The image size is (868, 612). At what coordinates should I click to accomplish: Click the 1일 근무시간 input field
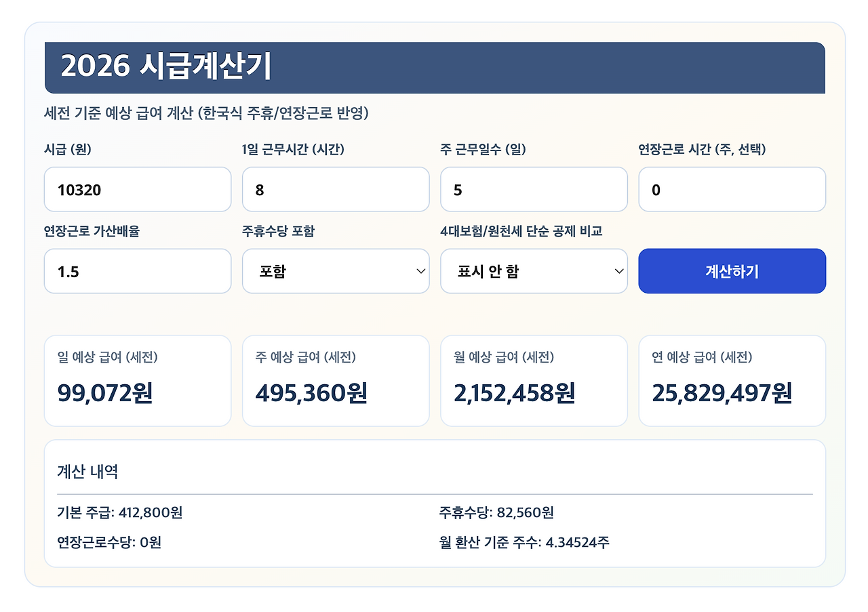coord(336,189)
